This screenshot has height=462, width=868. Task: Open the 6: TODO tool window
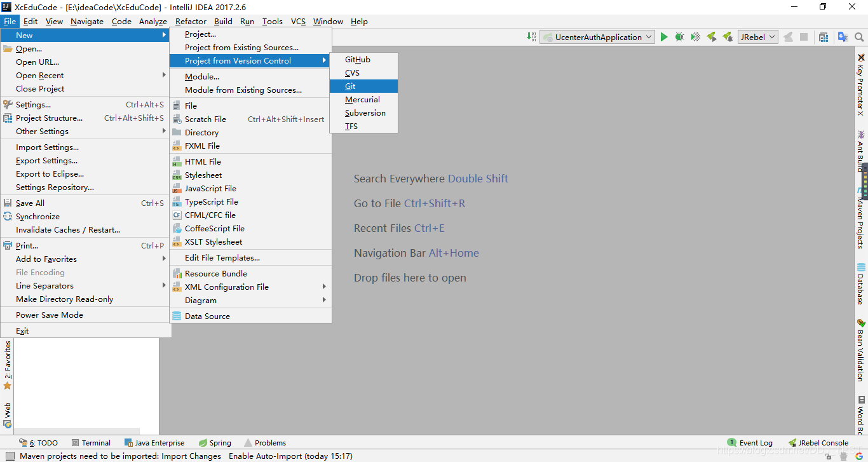pyautogui.click(x=38, y=443)
